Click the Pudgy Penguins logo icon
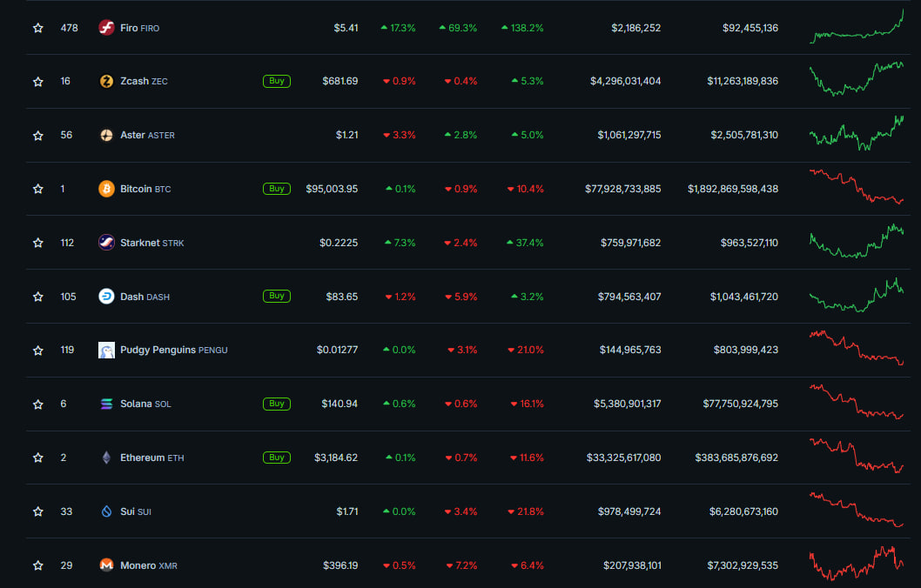The height and width of the screenshot is (588, 921). point(106,350)
